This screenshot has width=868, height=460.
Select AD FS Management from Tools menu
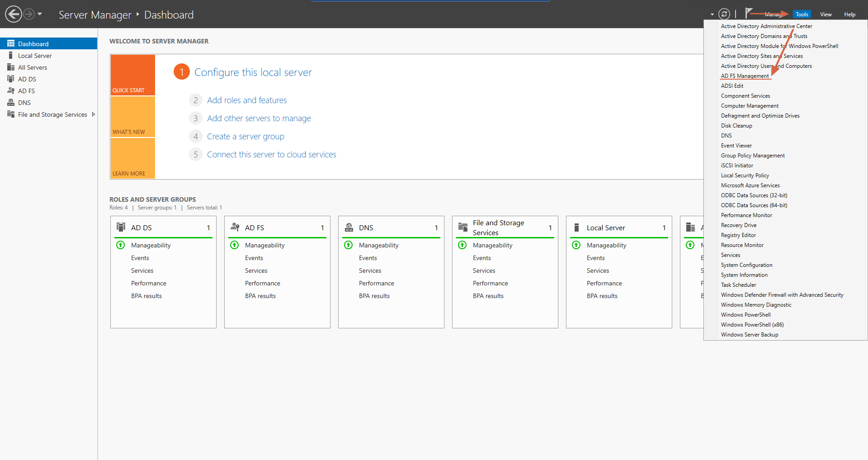pyautogui.click(x=745, y=76)
